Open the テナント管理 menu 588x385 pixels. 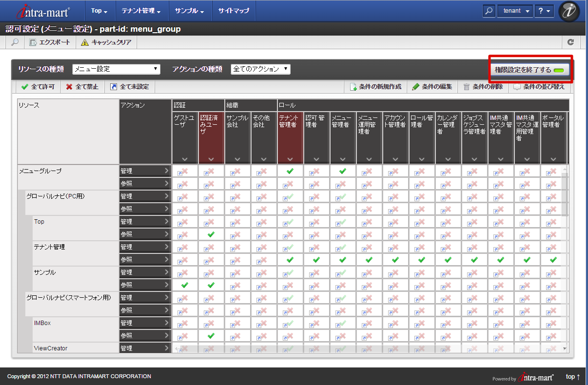[x=141, y=11]
